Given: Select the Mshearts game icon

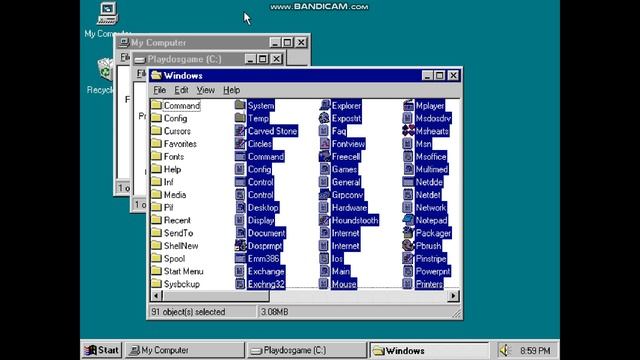Looking at the screenshot, I should click(408, 131).
